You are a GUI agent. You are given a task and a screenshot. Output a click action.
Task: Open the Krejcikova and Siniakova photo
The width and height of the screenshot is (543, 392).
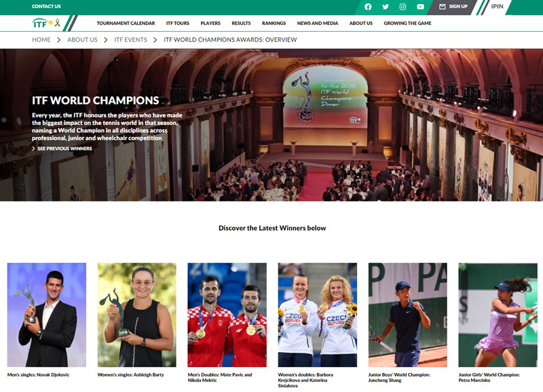(318, 315)
